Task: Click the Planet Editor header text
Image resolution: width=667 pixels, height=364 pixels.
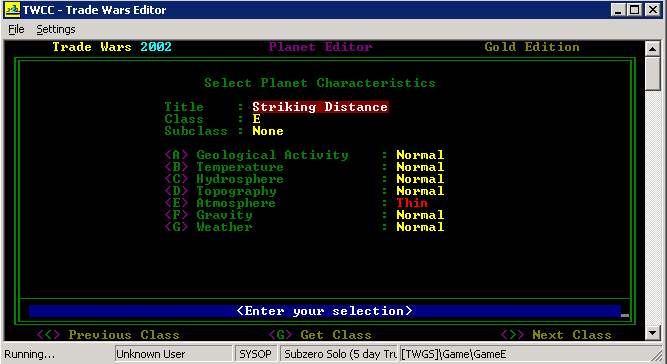Action: (x=320, y=47)
